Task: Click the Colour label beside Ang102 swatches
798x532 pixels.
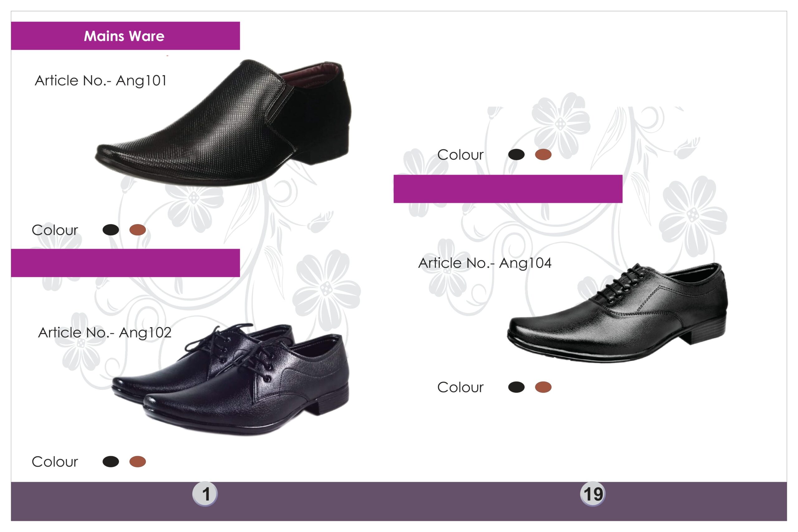Action: [55, 462]
